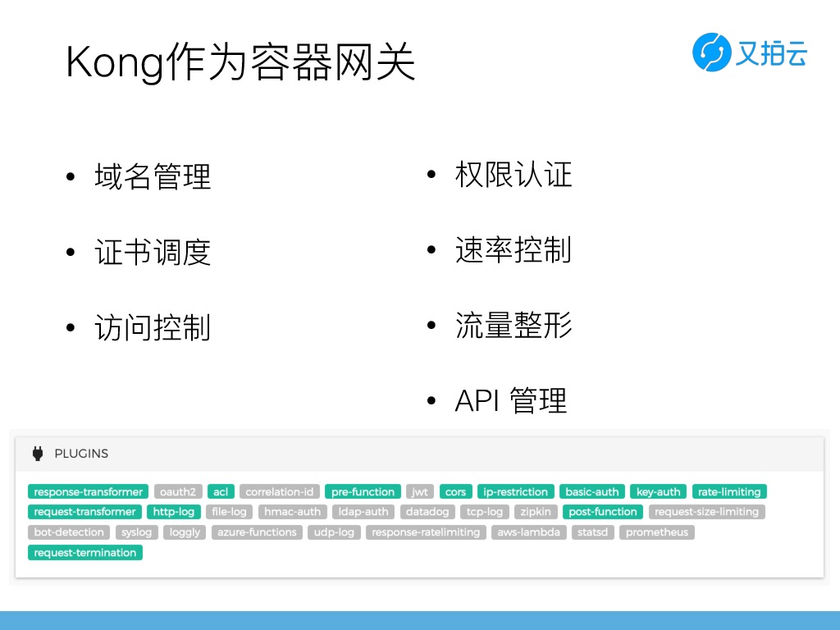Open the pre-function plugin tag
This screenshot has height=630, width=840.
click(363, 492)
